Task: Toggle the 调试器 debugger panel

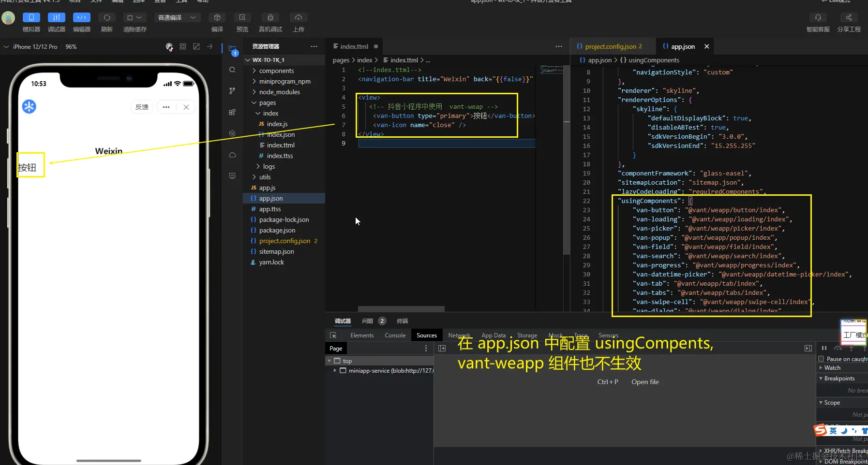Action: pos(57,18)
